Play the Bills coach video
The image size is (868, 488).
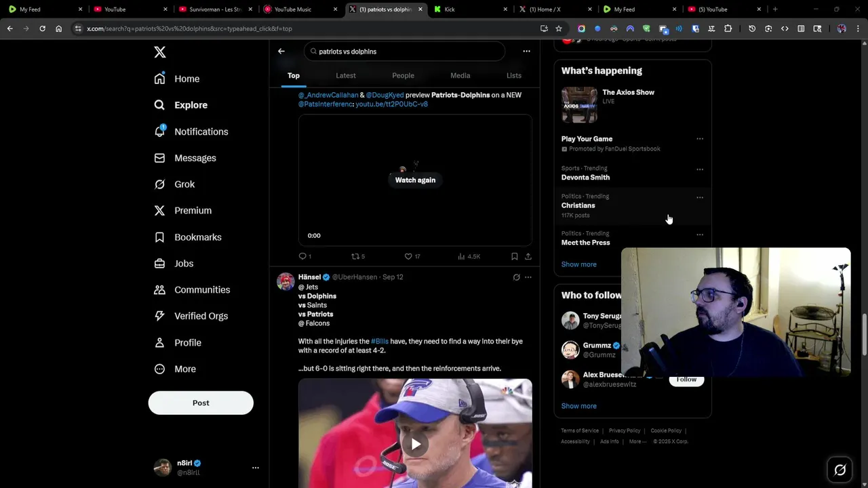415,444
